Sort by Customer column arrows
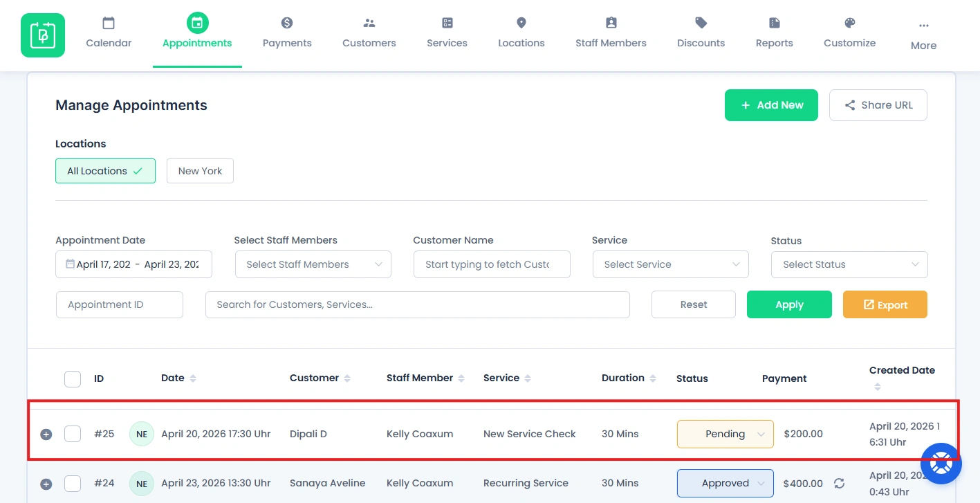The width and height of the screenshot is (980, 503). (347, 378)
